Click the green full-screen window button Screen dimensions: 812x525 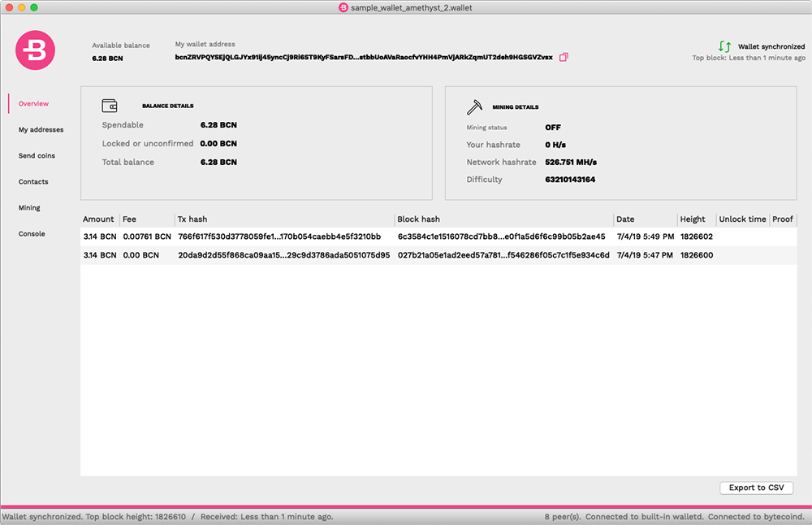tap(34, 7)
